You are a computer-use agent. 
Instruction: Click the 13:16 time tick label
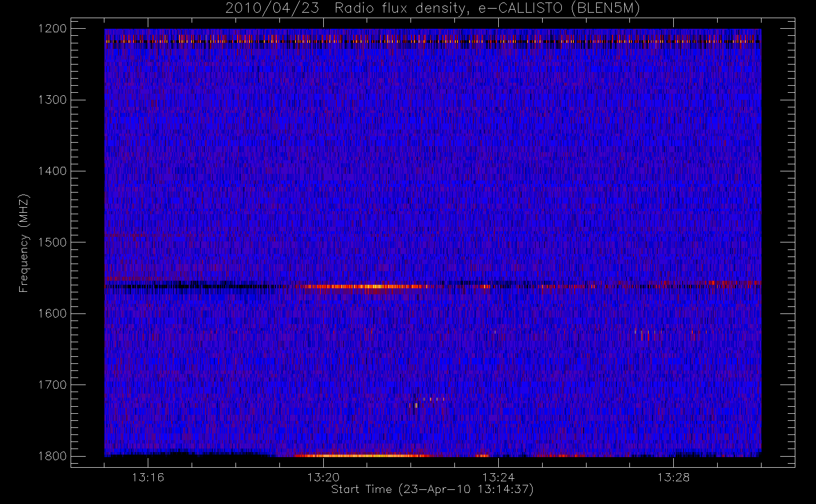148,477
